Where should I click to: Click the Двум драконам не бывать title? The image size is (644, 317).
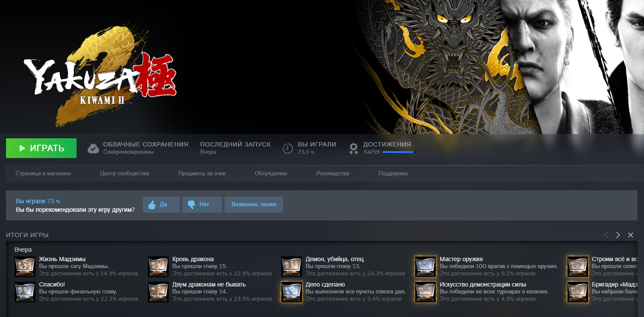tap(209, 284)
